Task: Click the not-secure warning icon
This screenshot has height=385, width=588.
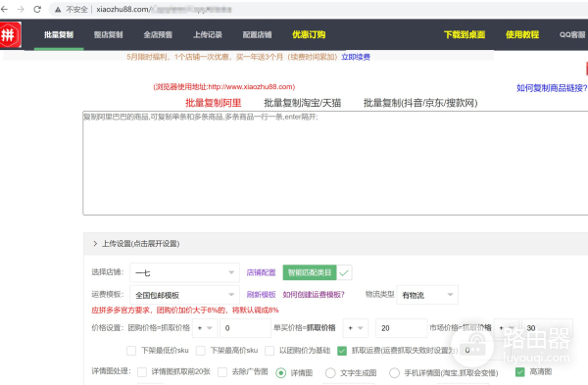Action: coord(58,10)
